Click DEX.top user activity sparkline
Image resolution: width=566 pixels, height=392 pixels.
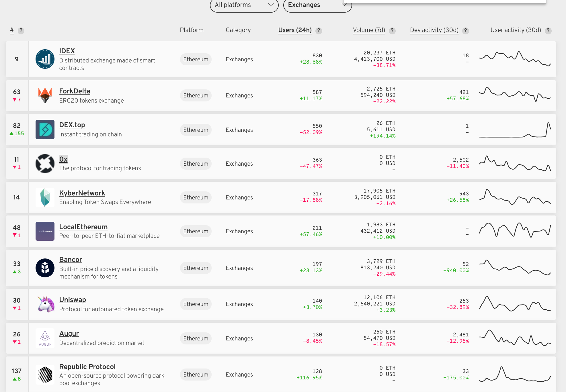515,130
